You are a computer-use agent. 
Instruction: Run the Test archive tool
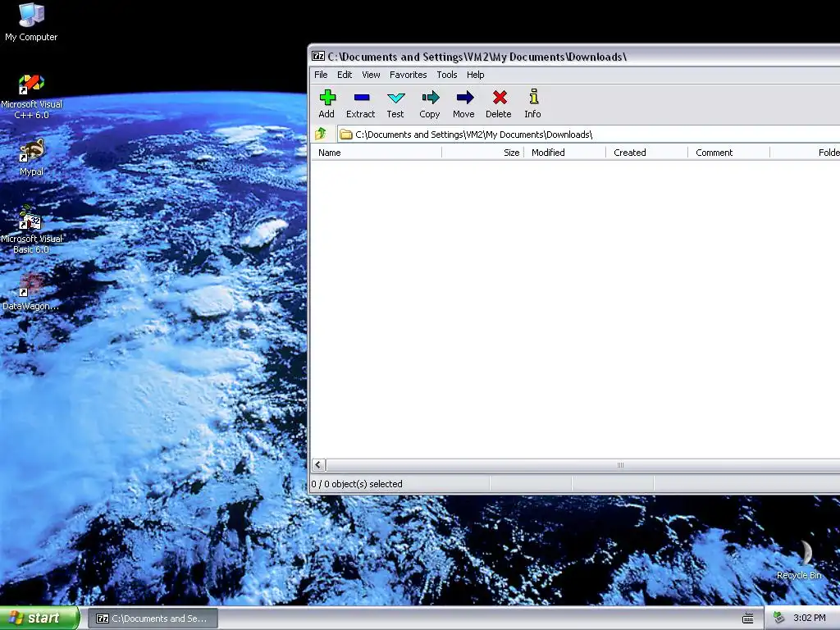395,103
